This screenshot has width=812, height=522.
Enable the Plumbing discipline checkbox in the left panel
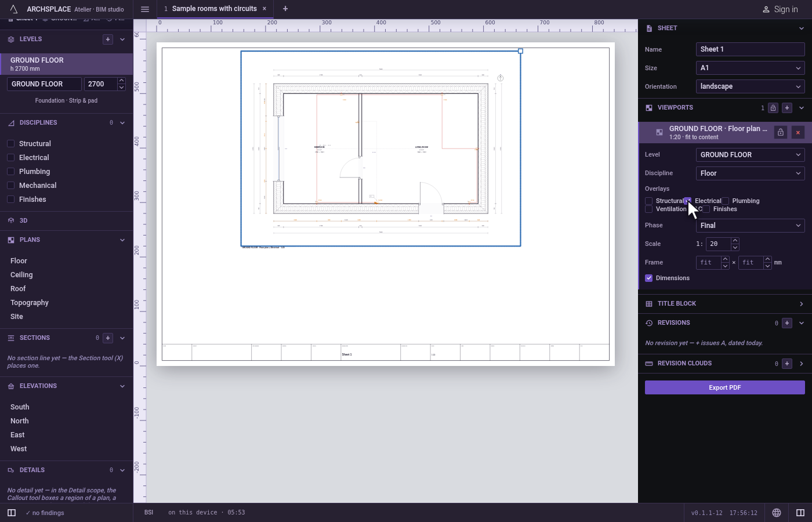pyautogui.click(x=10, y=172)
